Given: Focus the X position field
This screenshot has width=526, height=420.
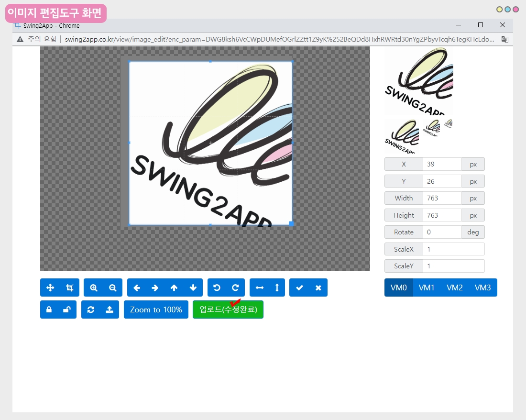Looking at the screenshot, I should tap(442, 164).
